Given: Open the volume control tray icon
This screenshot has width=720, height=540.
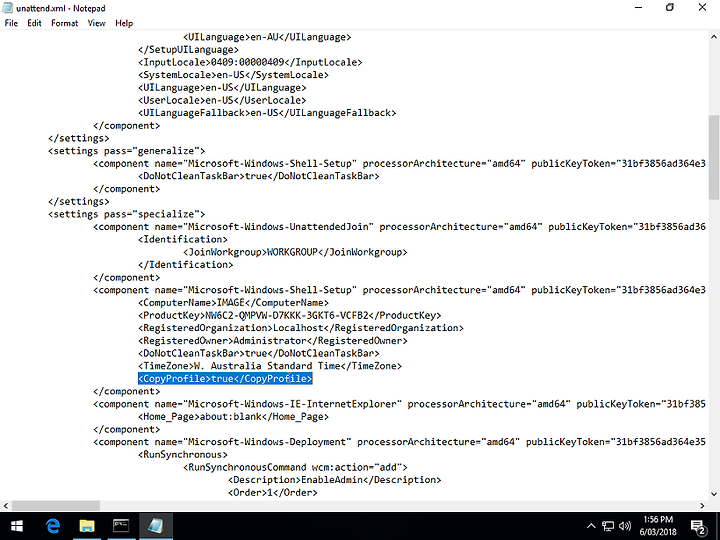Looking at the screenshot, I should tap(624, 526).
